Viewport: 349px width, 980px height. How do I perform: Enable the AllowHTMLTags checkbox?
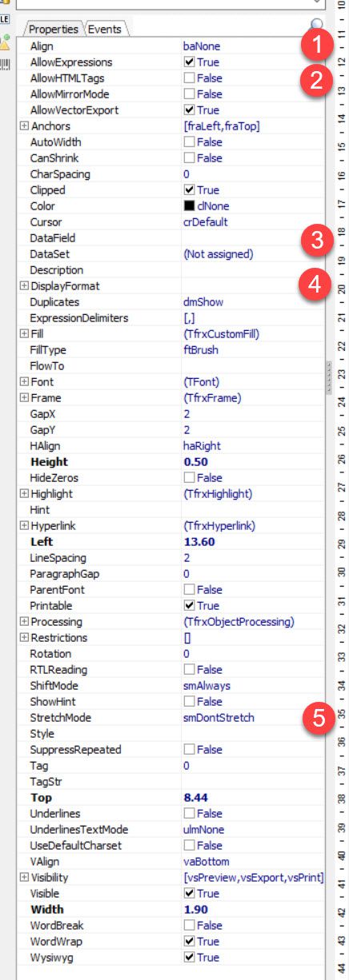(x=189, y=78)
